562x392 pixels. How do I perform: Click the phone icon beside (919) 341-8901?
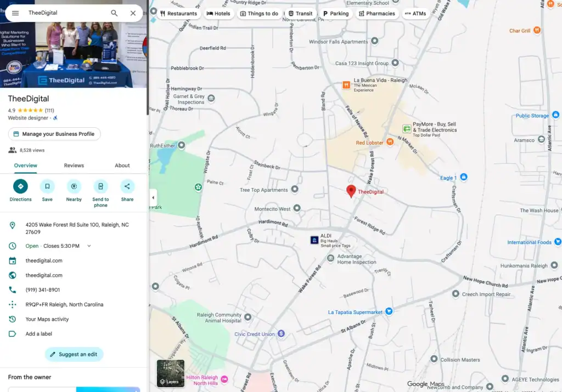click(12, 289)
